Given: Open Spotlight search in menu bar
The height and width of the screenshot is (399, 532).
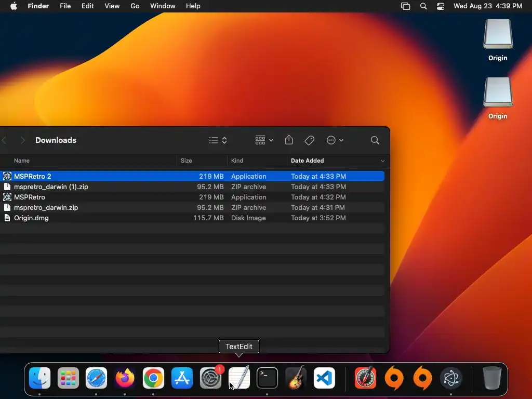Looking at the screenshot, I should click(423, 6).
